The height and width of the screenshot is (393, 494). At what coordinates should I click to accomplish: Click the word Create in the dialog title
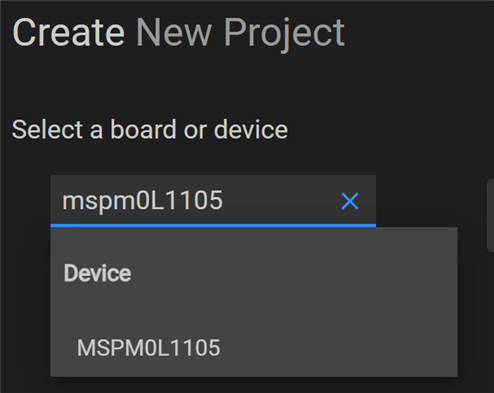coord(68,33)
